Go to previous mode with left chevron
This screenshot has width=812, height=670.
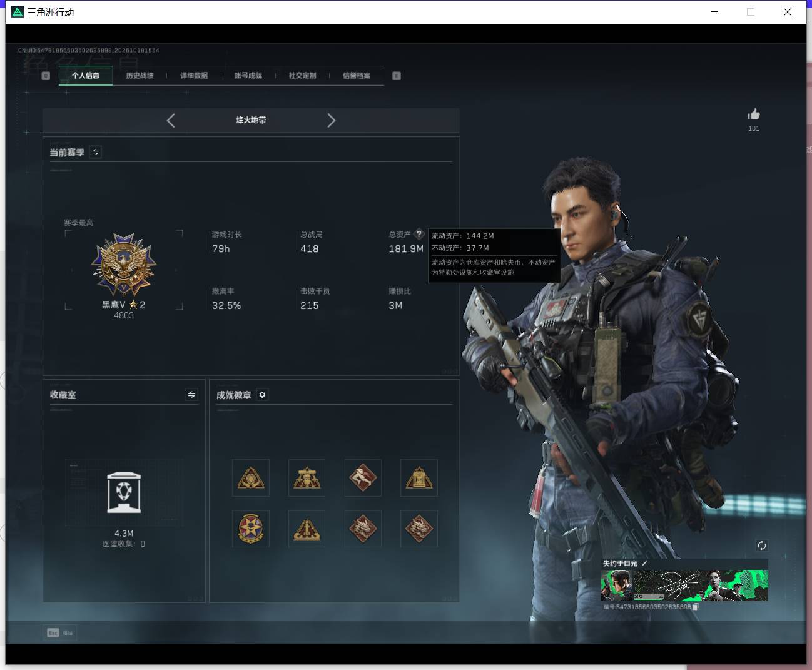[171, 120]
